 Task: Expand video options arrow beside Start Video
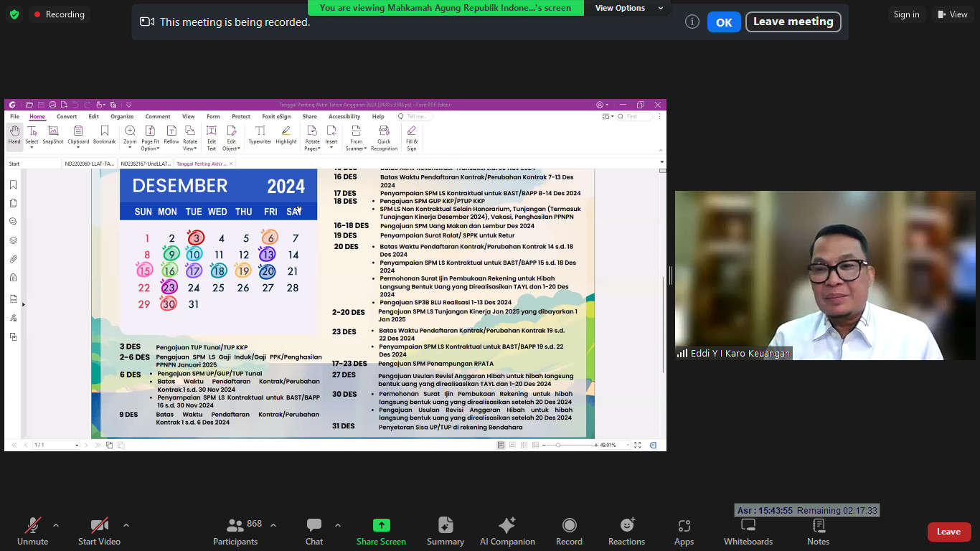[x=126, y=524]
